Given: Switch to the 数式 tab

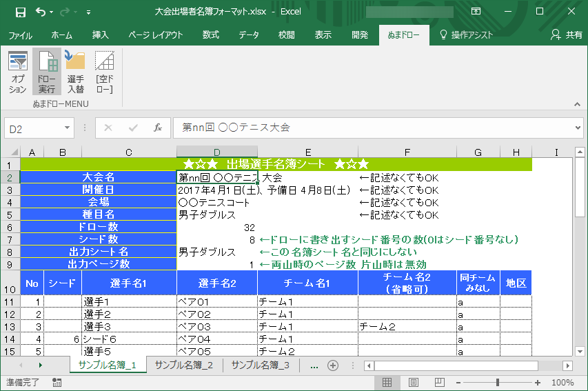Looking at the screenshot, I should 211,35.
